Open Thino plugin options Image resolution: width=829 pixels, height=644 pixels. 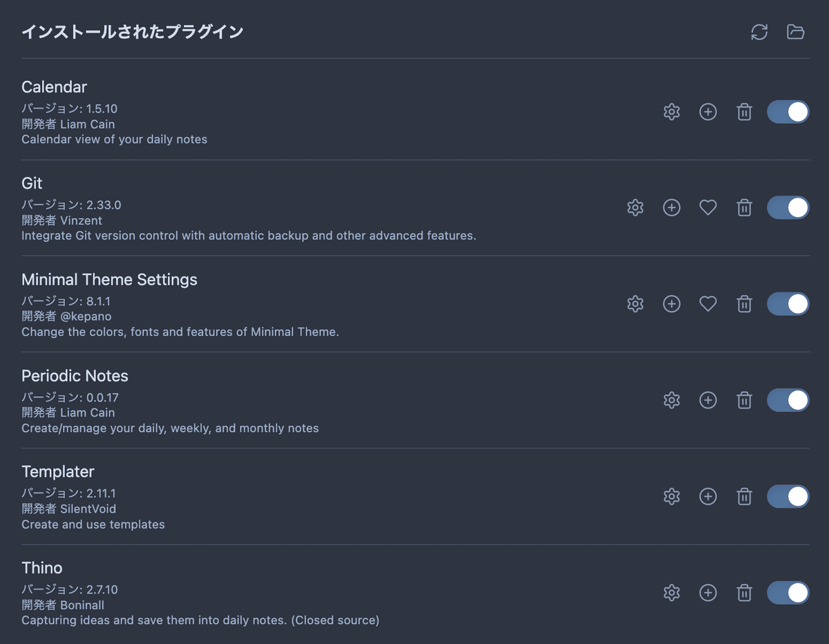coord(671,593)
